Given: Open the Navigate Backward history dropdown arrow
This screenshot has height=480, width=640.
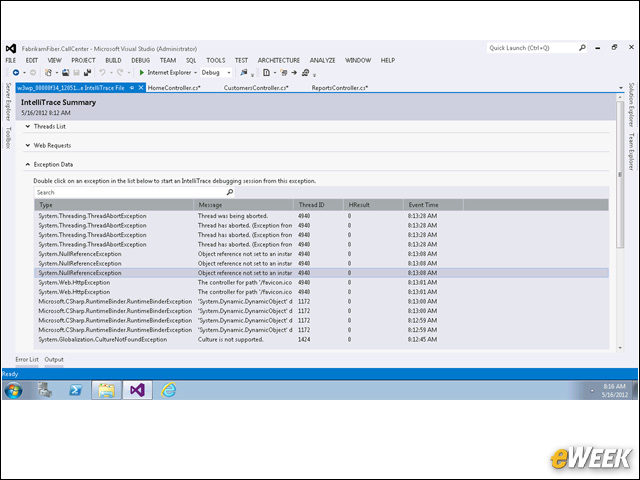Looking at the screenshot, I should [24, 73].
